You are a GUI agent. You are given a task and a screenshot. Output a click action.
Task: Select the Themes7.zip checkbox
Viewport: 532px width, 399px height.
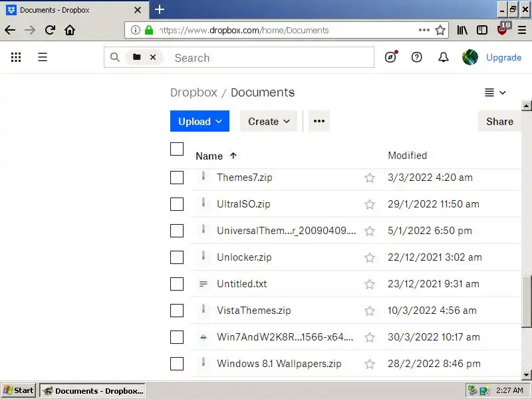point(177,178)
